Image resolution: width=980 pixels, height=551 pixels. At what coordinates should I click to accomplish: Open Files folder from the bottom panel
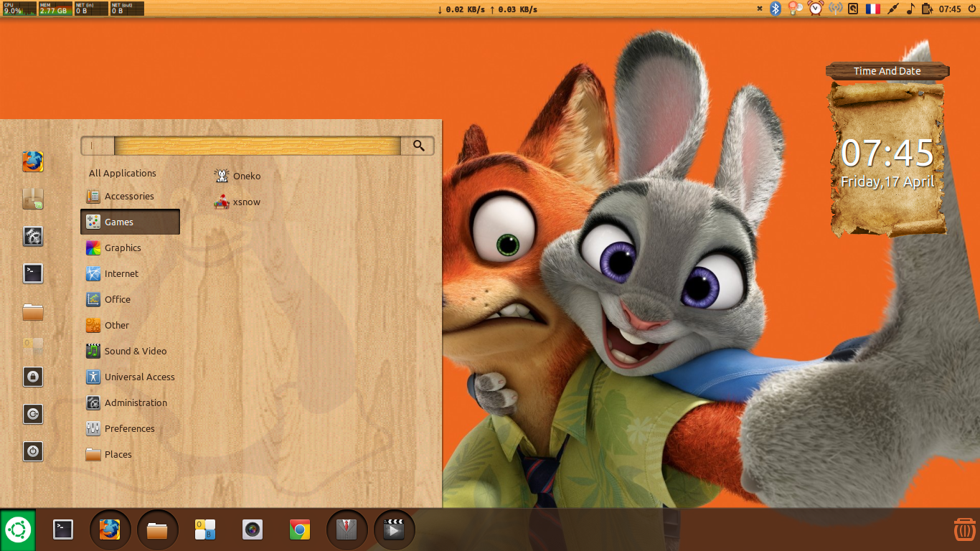click(x=157, y=530)
